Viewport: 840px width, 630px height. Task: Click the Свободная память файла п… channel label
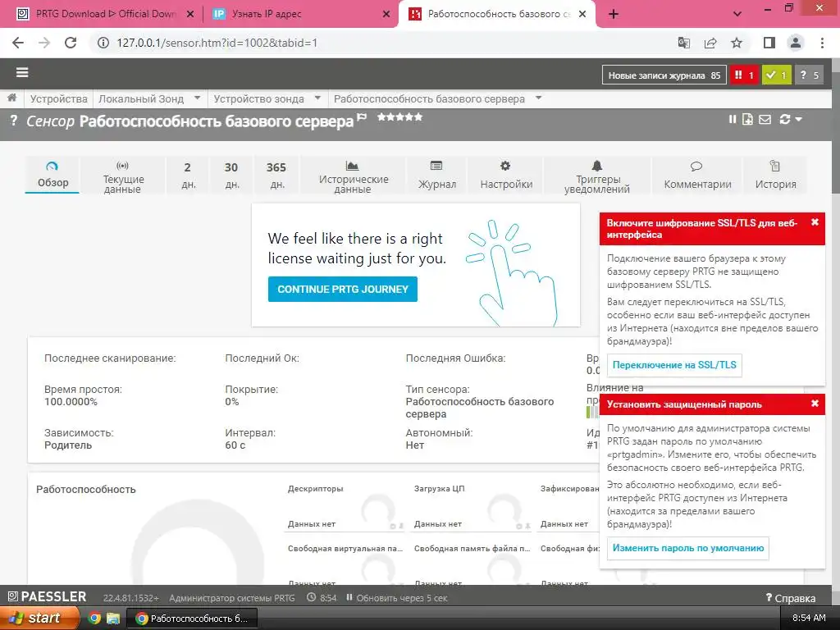[472, 549]
